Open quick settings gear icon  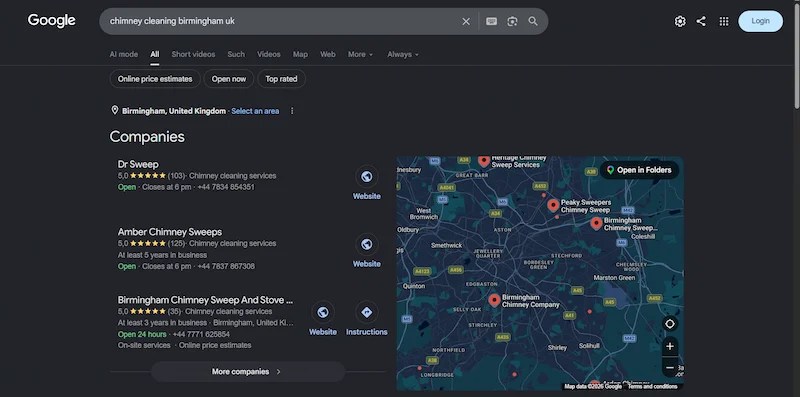680,21
